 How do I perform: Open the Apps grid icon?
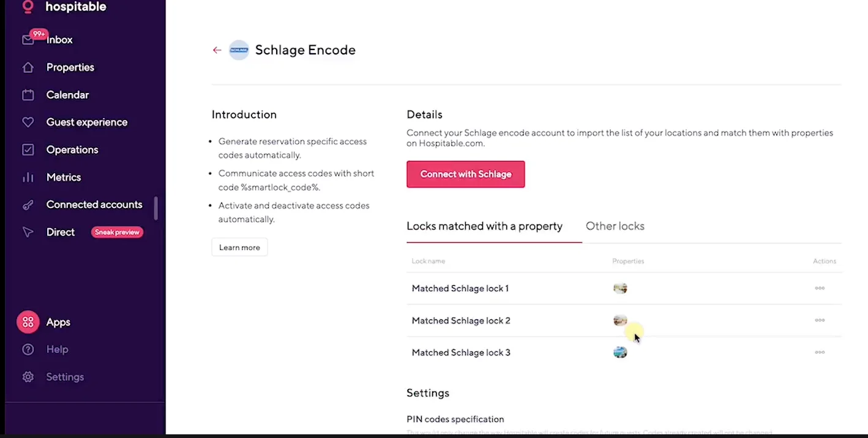(28, 322)
